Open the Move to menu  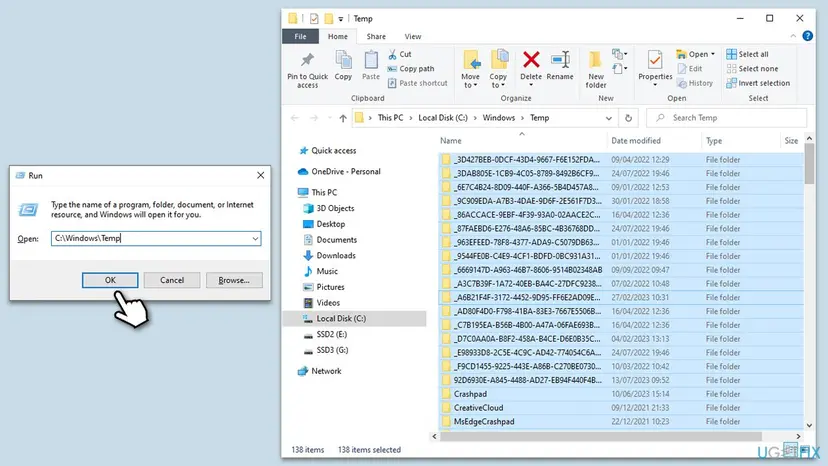[x=471, y=69]
